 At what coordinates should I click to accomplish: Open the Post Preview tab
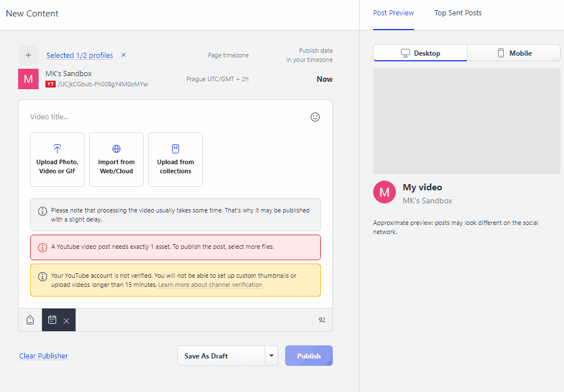(x=394, y=13)
